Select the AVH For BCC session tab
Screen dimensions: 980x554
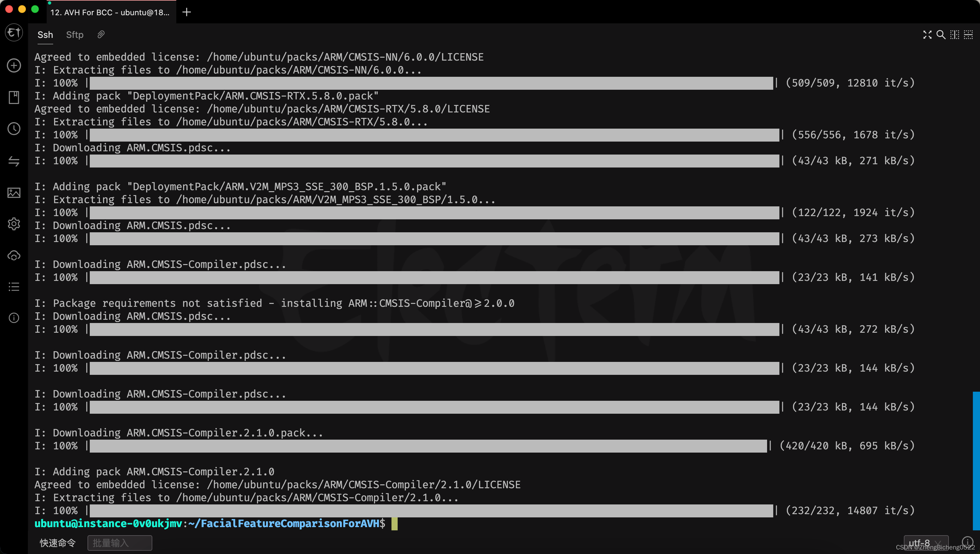click(x=110, y=12)
